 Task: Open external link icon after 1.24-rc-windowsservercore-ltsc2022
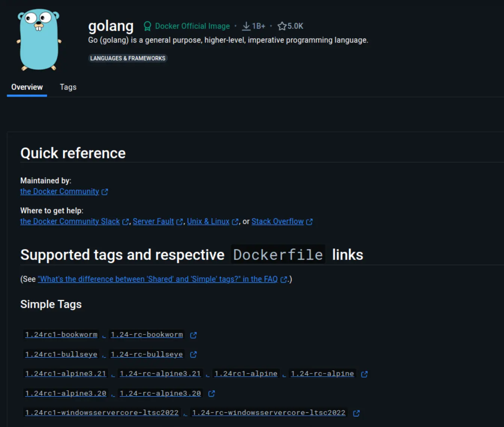click(x=356, y=413)
